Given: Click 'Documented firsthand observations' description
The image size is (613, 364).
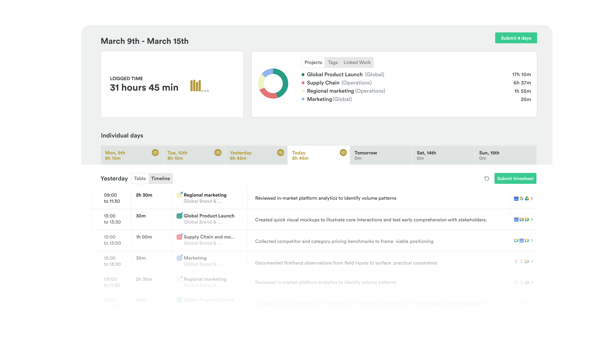Looking at the screenshot, I should [346, 263].
